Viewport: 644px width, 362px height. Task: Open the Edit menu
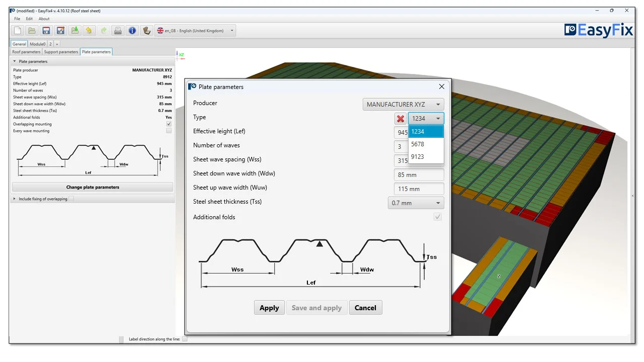[x=29, y=19]
